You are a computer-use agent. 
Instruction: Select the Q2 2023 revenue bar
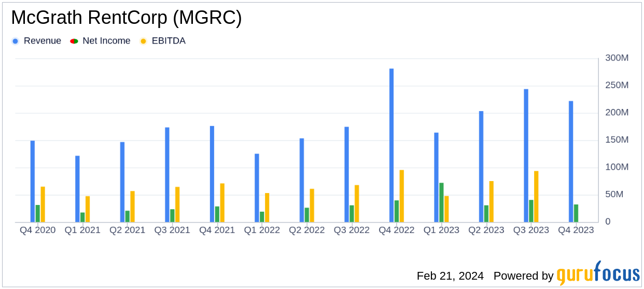click(x=481, y=167)
